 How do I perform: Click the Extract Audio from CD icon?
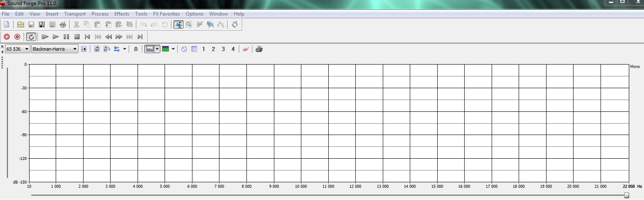63,24
